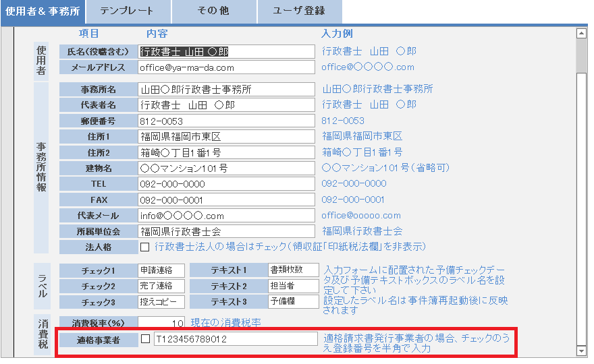Click the メールアドレス input field
Viewport: 594px width, 364px height.
(226, 67)
